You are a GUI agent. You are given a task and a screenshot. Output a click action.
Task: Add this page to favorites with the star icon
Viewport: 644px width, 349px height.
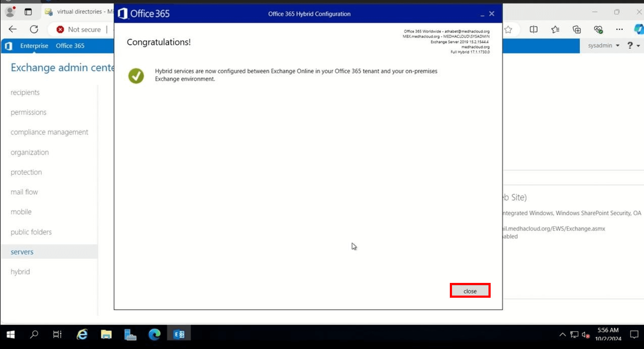click(x=508, y=30)
